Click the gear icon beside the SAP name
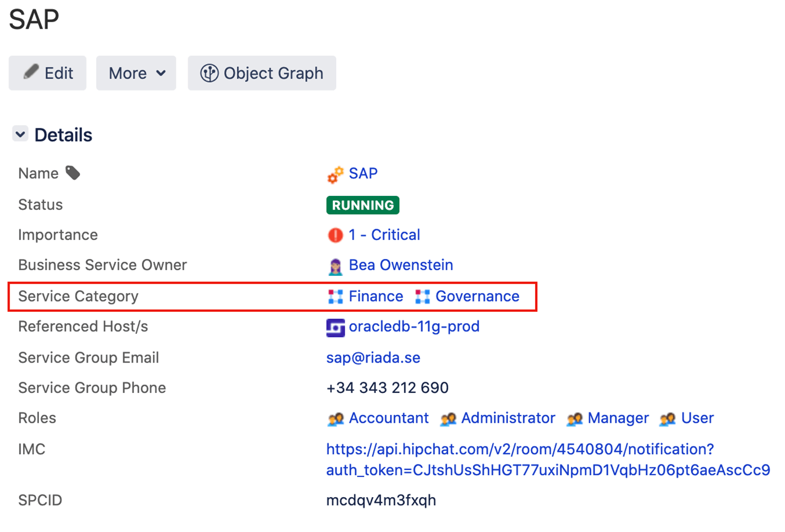 click(x=335, y=175)
